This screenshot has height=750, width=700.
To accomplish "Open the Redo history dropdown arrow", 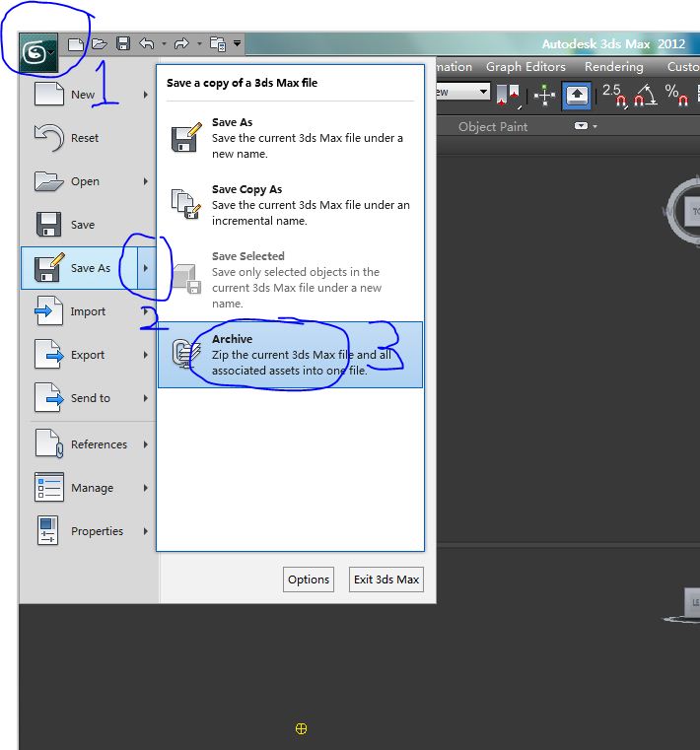I will [x=199, y=44].
